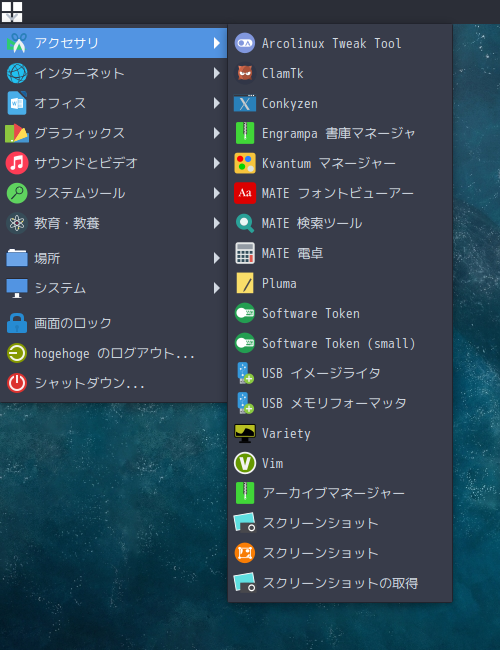Screen dimensions: 500x650
Task: Click the logout icon beside hogehoge のログアウト
Action: point(17,353)
